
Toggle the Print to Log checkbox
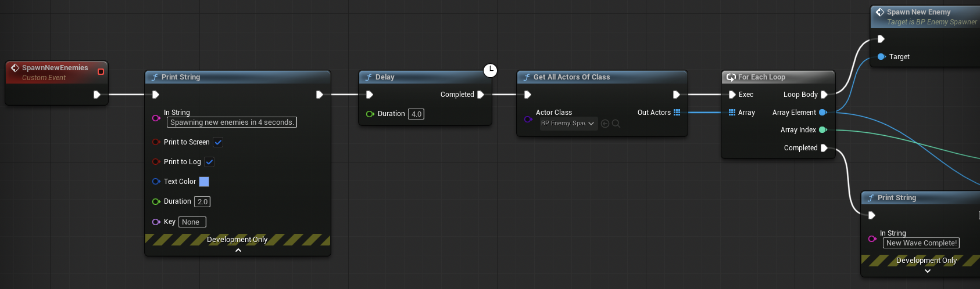tap(209, 162)
